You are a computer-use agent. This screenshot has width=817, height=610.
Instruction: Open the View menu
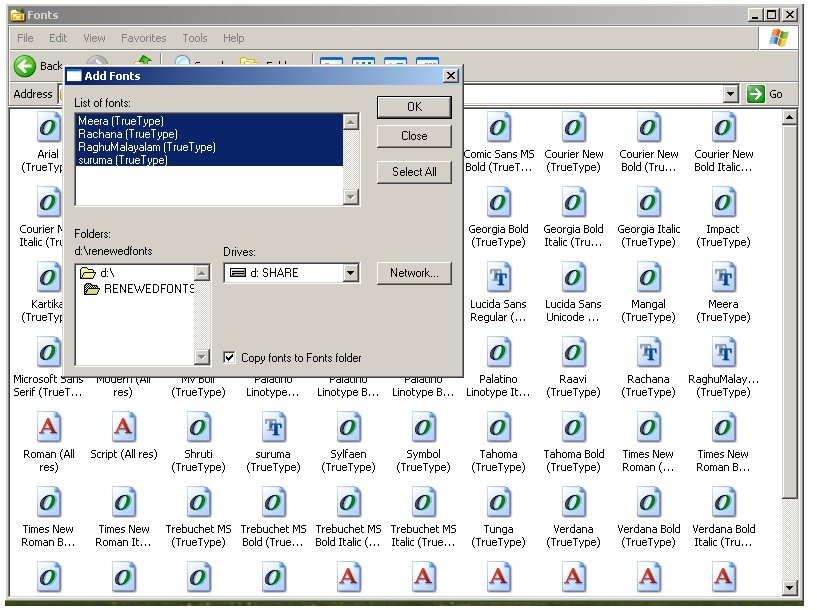[94, 38]
